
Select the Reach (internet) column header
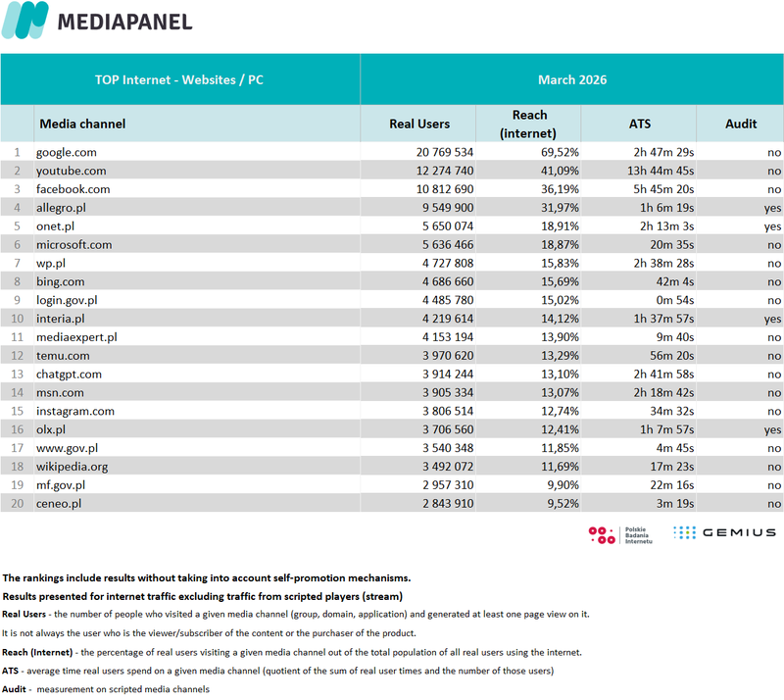point(529,124)
